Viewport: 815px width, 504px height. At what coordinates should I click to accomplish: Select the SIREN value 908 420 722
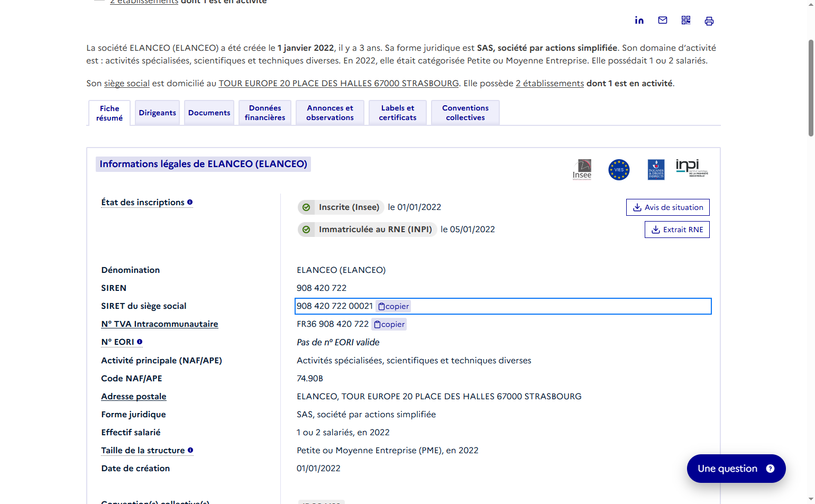tap(322, 288)
